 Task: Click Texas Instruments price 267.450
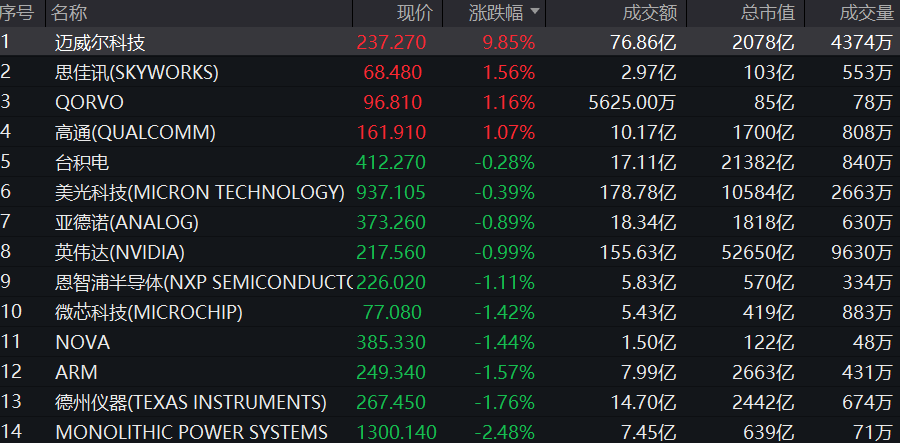click(x=391, y=402)
